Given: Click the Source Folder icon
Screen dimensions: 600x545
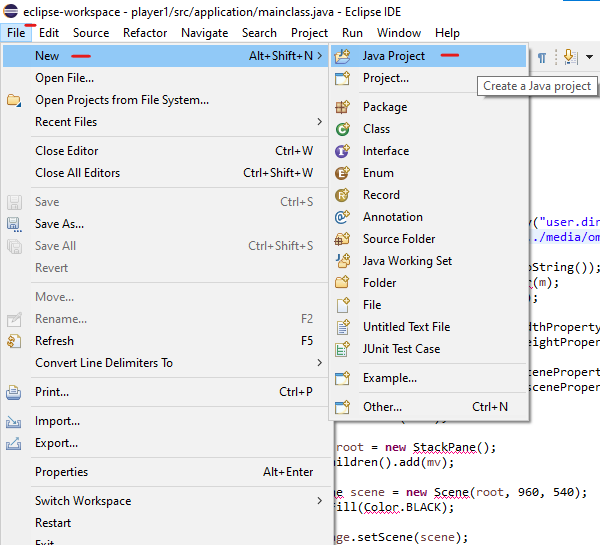Looking at the screenshot, I should coord(342,239).
